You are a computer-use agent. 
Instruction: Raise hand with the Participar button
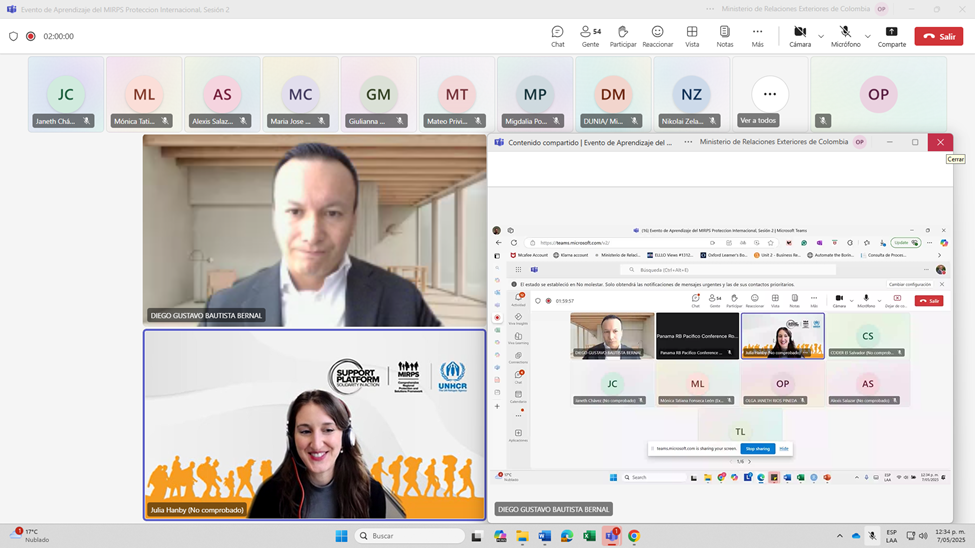coord(622,36)
